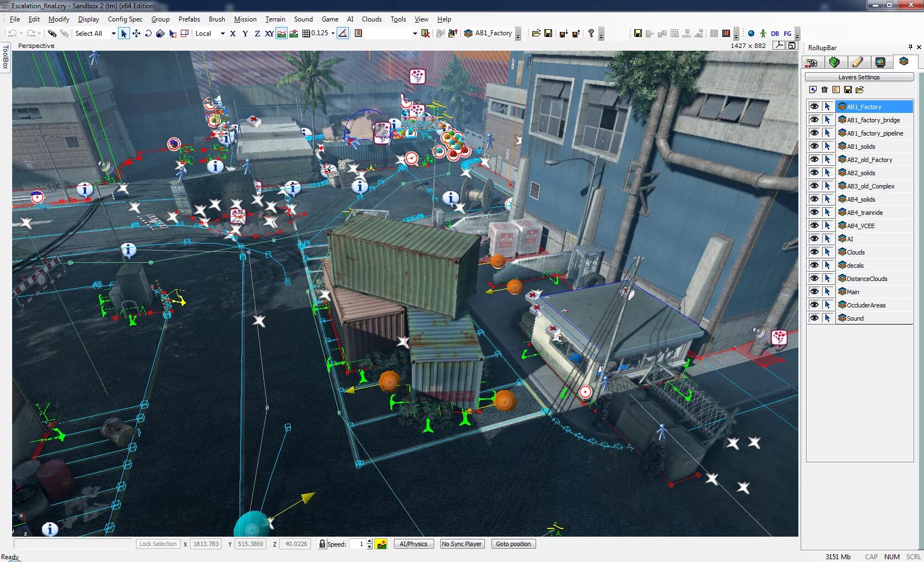Screen dimensions: 924x562
Task: Click the Redo arrow in the toolbar
Action: pos(31,33)
